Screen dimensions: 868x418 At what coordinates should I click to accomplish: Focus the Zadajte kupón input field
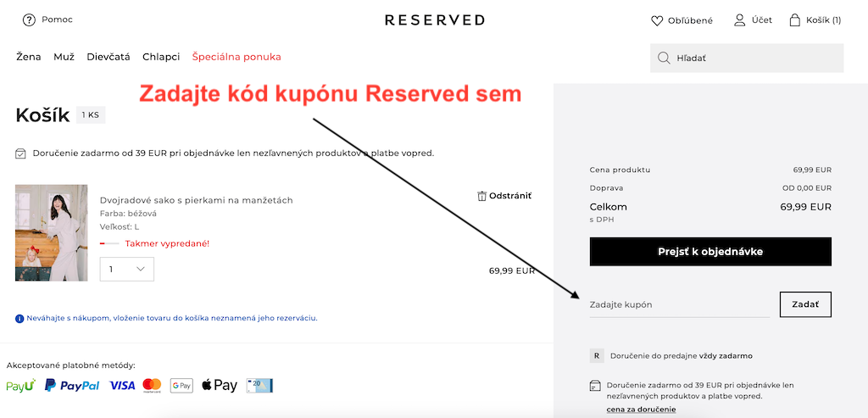coord(680,305)
